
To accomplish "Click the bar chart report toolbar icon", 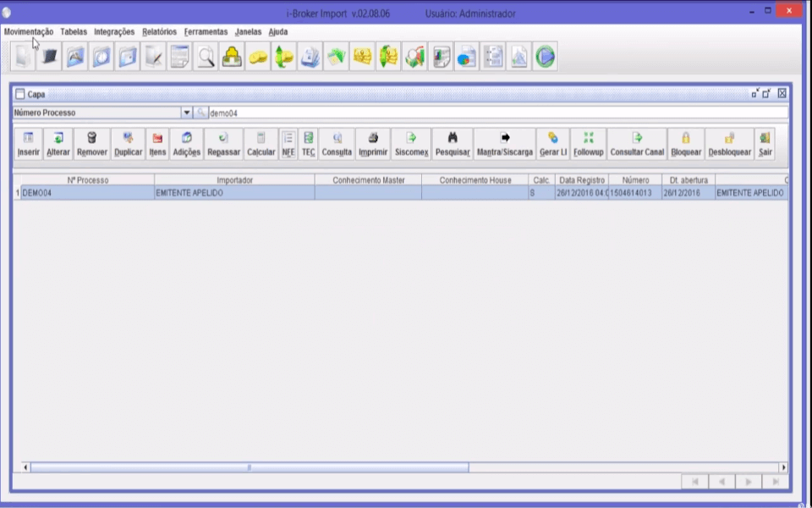I will tap(441, 56).
